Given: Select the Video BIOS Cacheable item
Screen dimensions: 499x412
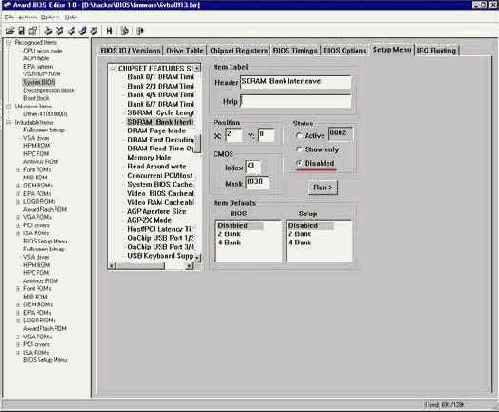Looking at the screenshot, I should click(160, 193).
